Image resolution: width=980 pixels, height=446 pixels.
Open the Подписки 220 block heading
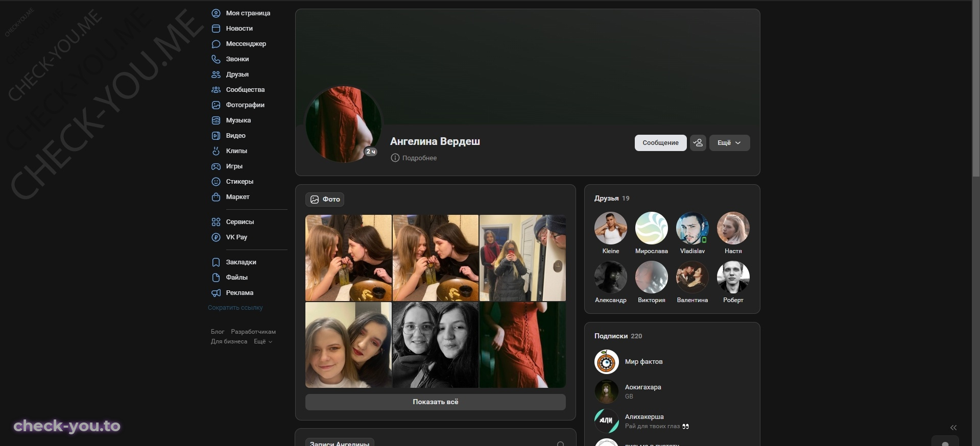click(x=618, y=336)
